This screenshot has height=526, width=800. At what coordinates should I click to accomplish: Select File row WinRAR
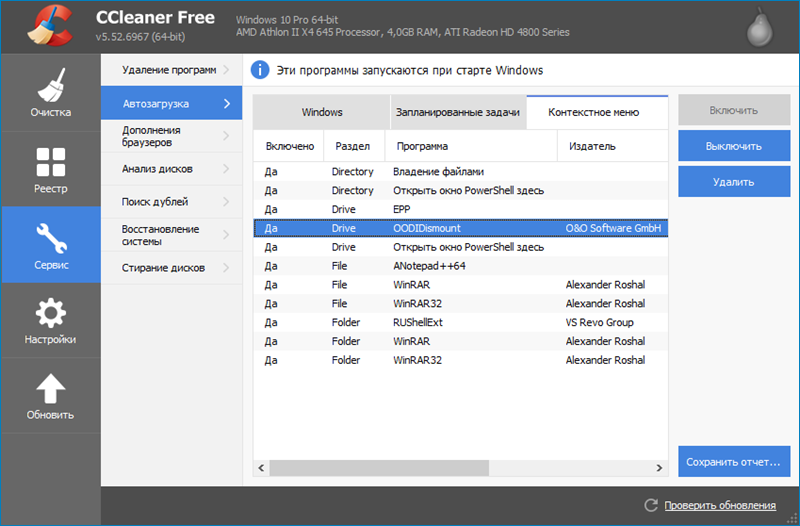(461, 285)
